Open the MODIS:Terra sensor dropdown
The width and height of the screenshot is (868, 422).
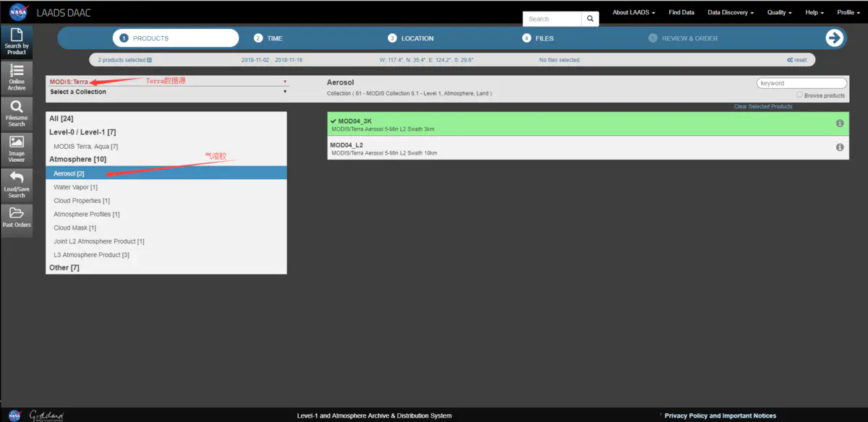point(168,82)
